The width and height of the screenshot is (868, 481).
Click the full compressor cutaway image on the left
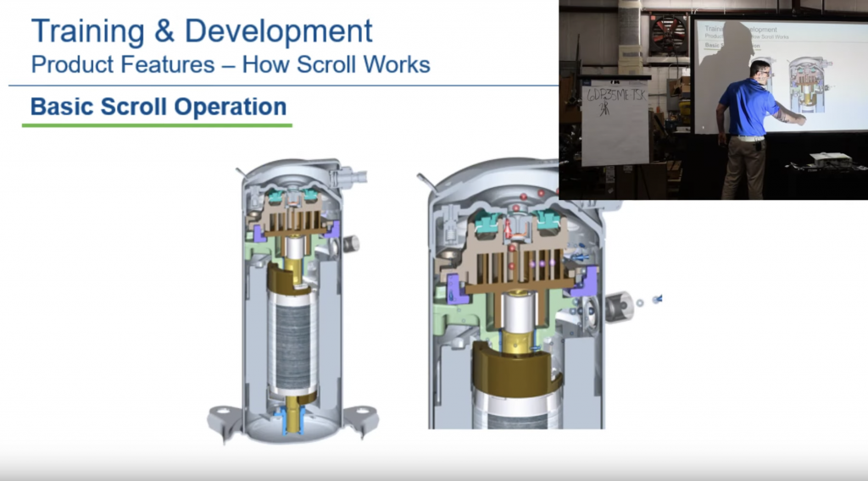coord(292,301)
